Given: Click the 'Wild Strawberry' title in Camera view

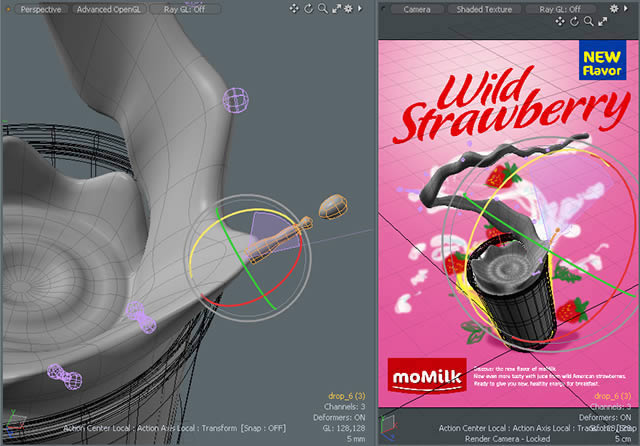Looking at the screenshot, I should 511,105.
